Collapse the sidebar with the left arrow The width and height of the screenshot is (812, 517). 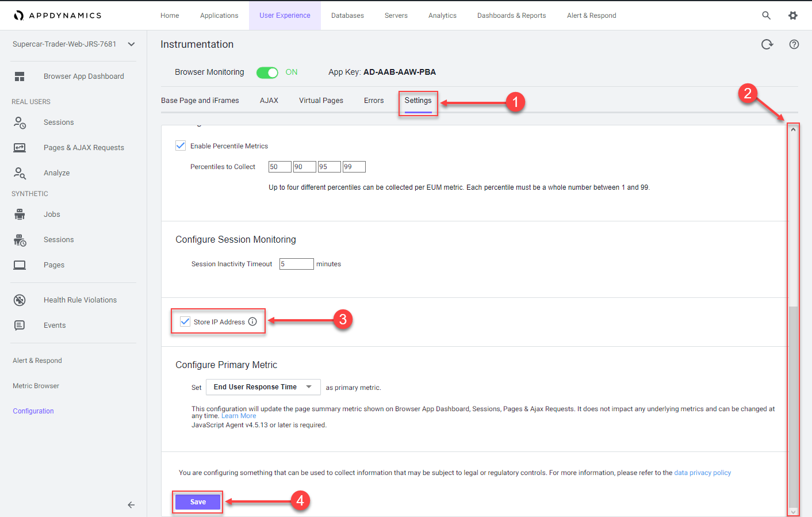click(131, 505)
